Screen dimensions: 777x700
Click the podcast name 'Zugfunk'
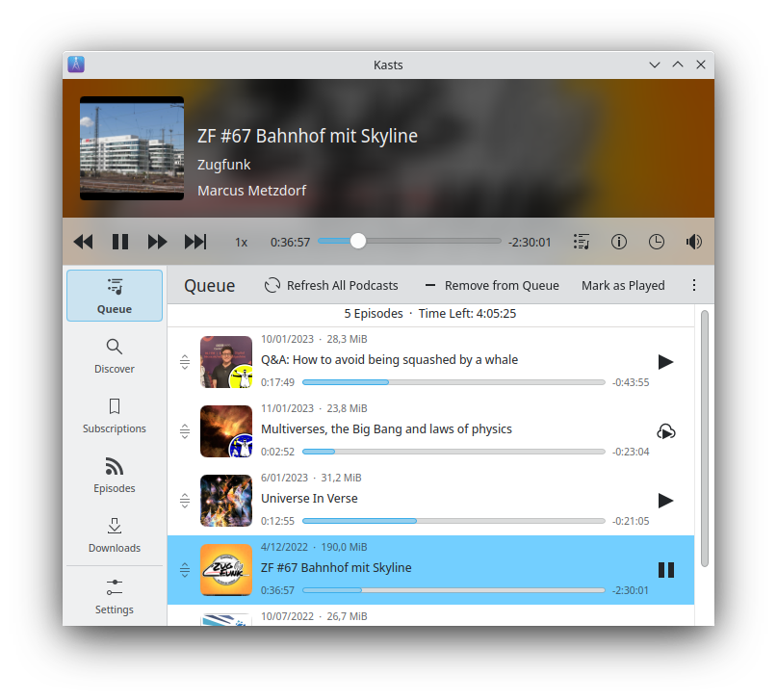pyautogui.click(x=224, y=165)
